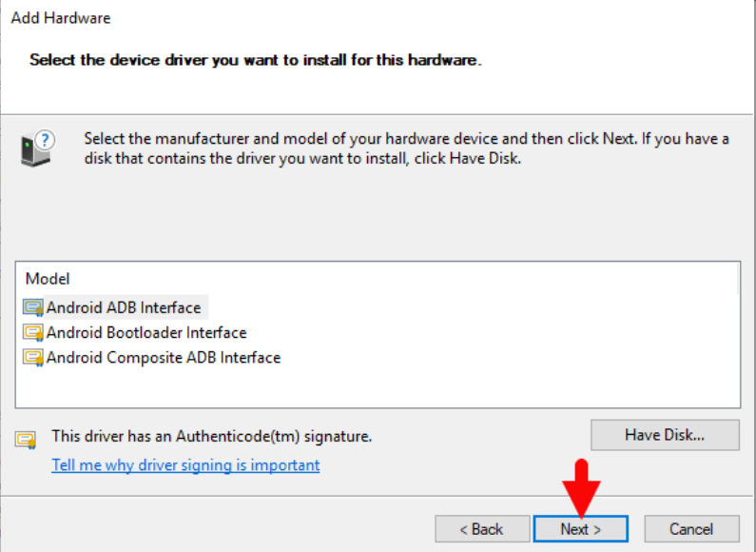Select the Android Bootloader Interface model
756x552 pixels.
coord(146,332)
